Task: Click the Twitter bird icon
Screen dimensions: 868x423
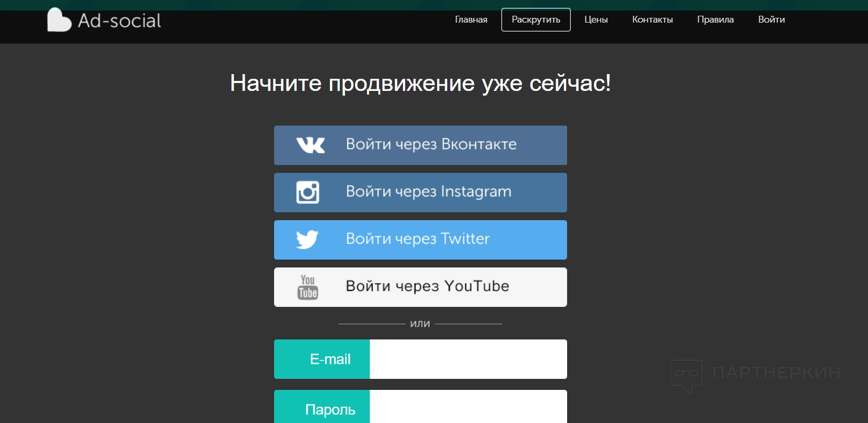Action: click(x=307, y=240)
